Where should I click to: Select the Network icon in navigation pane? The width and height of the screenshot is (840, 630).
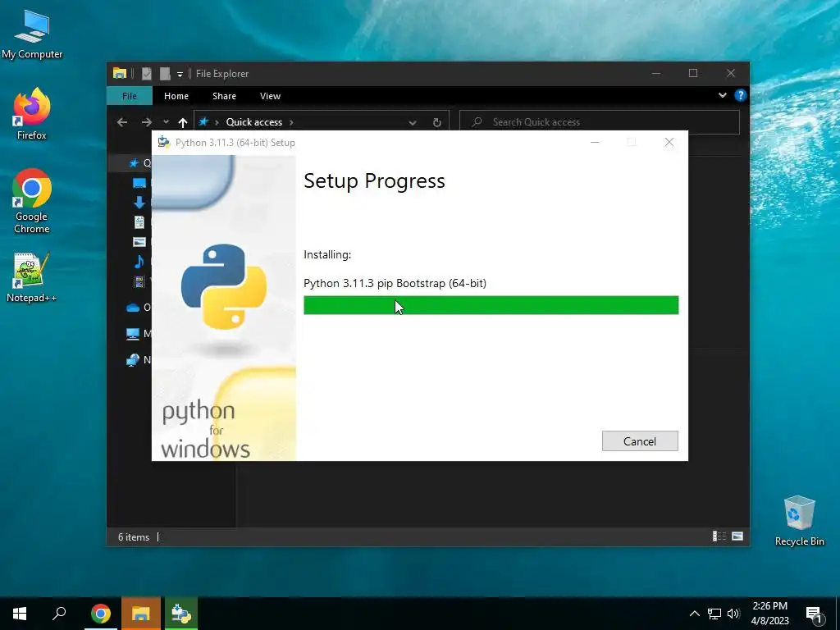(x=133, y=360)
